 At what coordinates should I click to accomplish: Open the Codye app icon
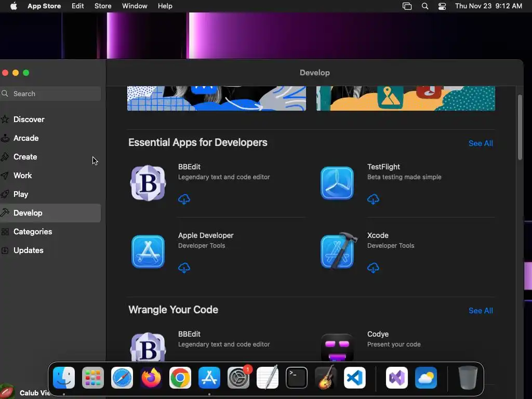(x=337, y=347)
